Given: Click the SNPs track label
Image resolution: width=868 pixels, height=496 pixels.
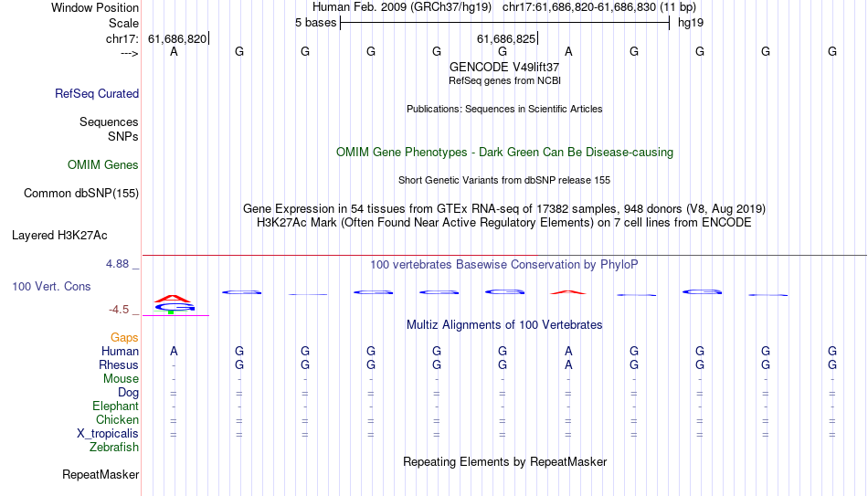Looking at the screenshot, I should 123,136.
